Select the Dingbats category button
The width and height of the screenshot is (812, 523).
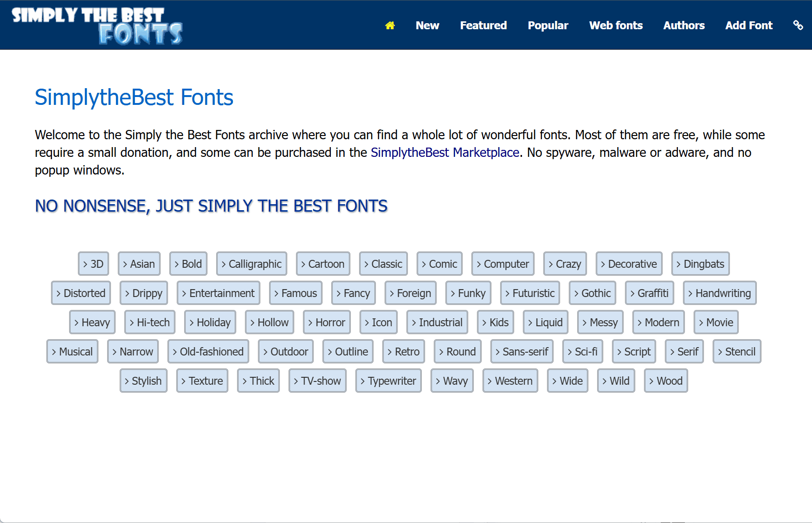pyautogui.click(x=700, y=264)
